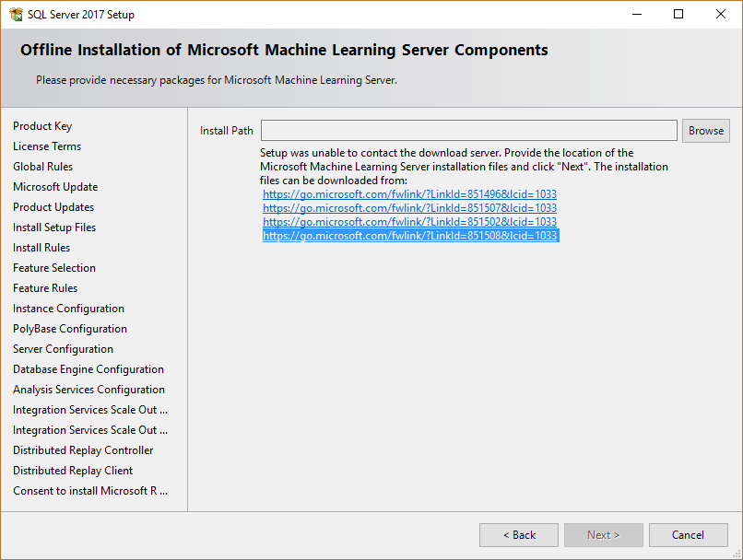Select the Microsoft Update step
The image size is (743, 560).
coord(55,187)
